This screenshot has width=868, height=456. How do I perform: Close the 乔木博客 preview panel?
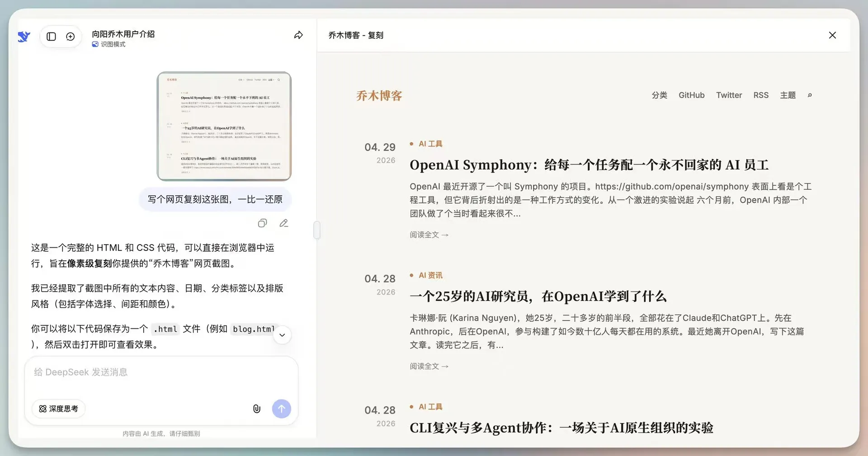click(832, 35)
